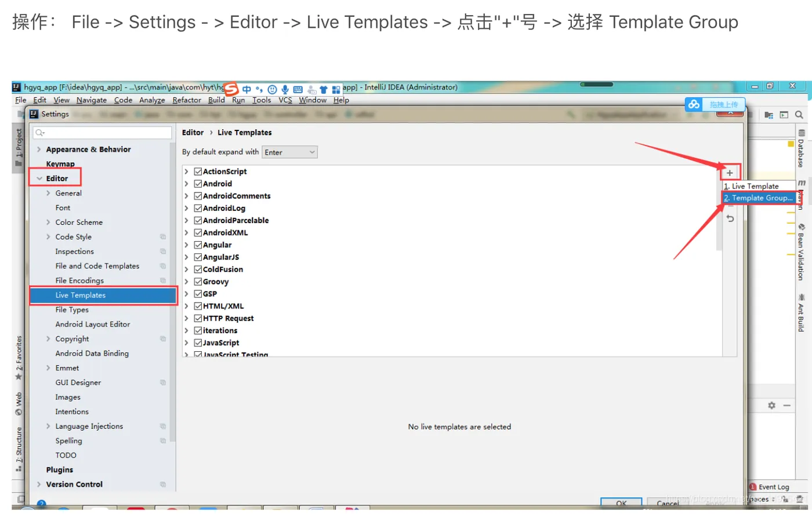Select 'Android Data Binding' in settings tree
Image resolution: width=812 pixels, height=517 pixels.
click(x=92, y=354)
